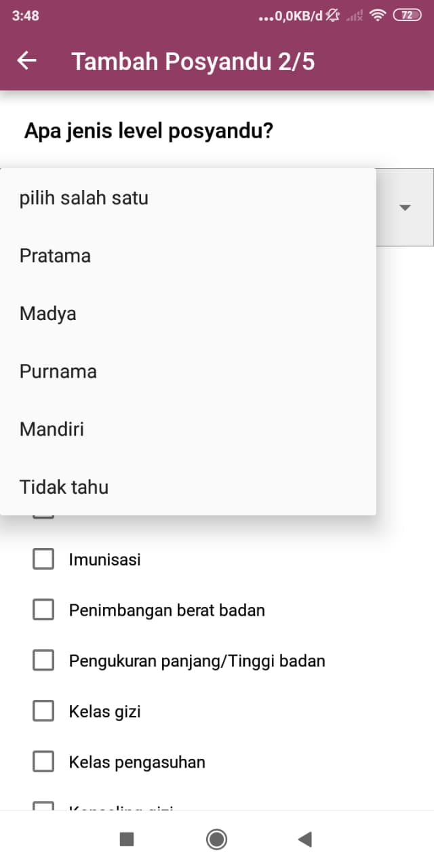Tap the cellular signal icon

(355, 15)
